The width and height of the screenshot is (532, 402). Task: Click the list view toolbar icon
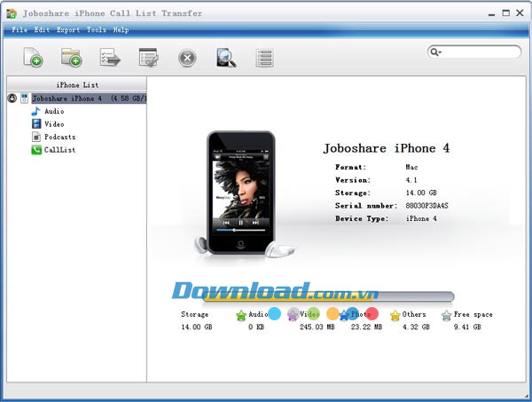264,58
